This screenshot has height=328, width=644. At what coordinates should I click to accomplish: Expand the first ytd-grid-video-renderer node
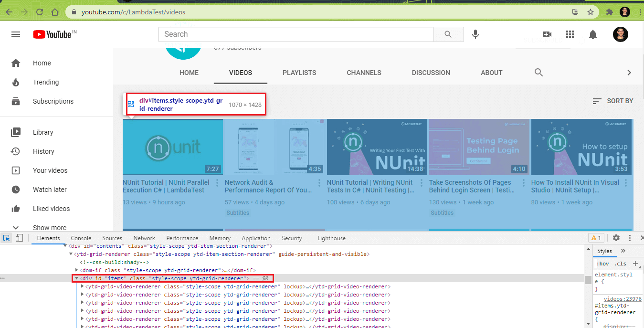(x=82, y=286)
